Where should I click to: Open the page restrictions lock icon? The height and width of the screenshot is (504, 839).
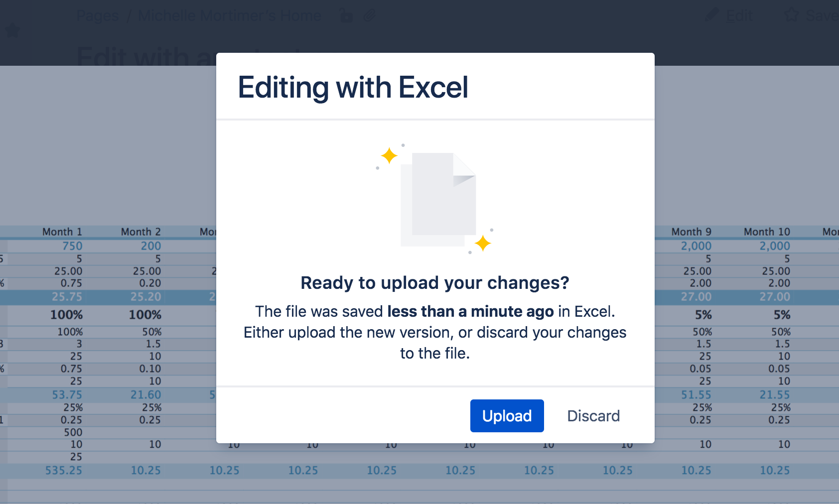pyautogui.click(x=346, y=15)
